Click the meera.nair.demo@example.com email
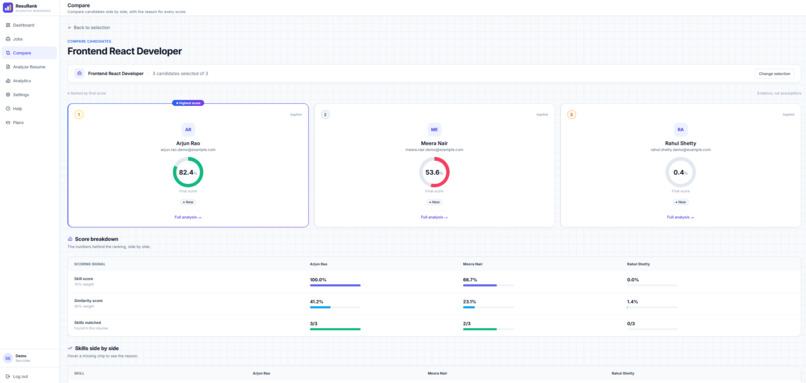This screenshot has width=806, height=383. [434, 150]
